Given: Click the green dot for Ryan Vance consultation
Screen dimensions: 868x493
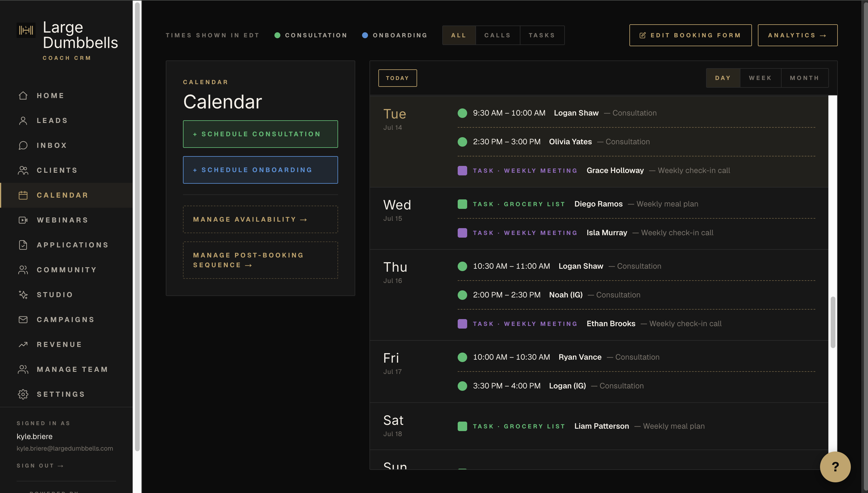Looking at the screenshot, I should point(462,357).
